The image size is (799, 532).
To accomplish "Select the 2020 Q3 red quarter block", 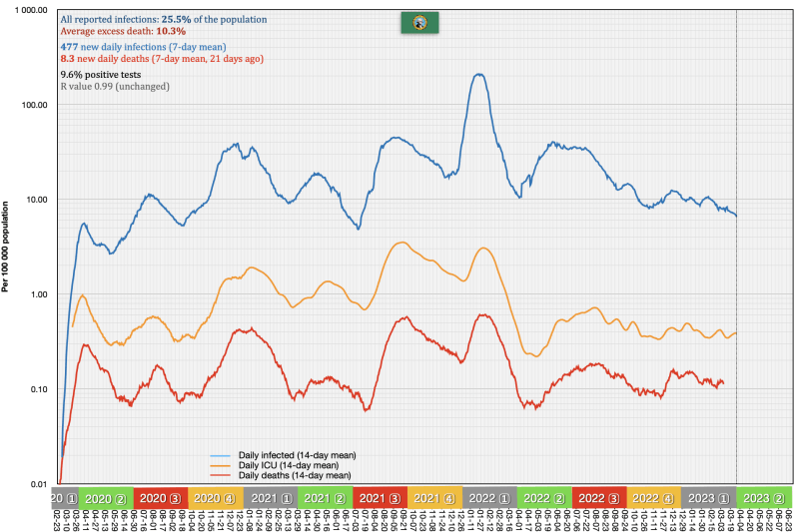I will [x=160, y=498].
